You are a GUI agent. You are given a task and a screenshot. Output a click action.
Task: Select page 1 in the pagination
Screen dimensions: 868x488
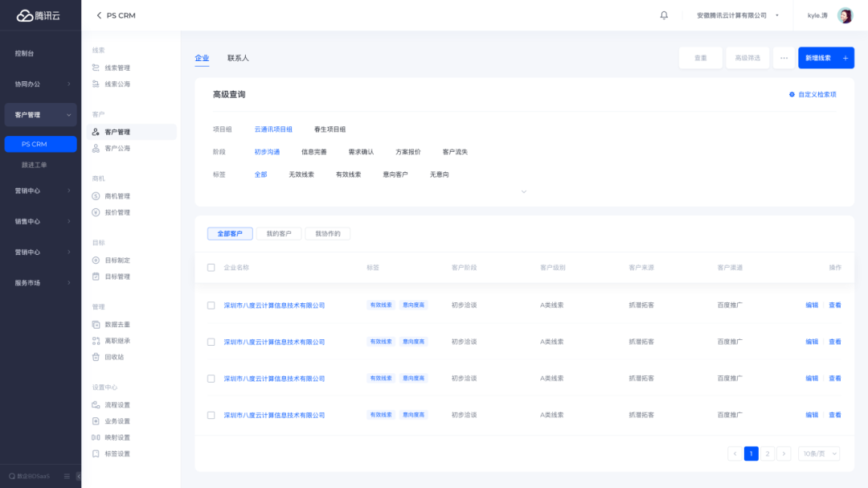[x=751, y=453]
